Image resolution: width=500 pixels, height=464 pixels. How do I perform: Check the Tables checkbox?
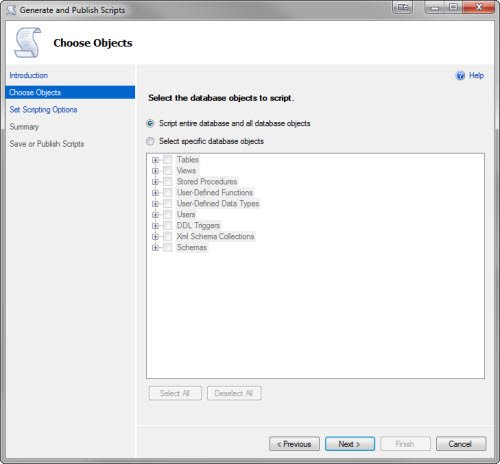168,160
